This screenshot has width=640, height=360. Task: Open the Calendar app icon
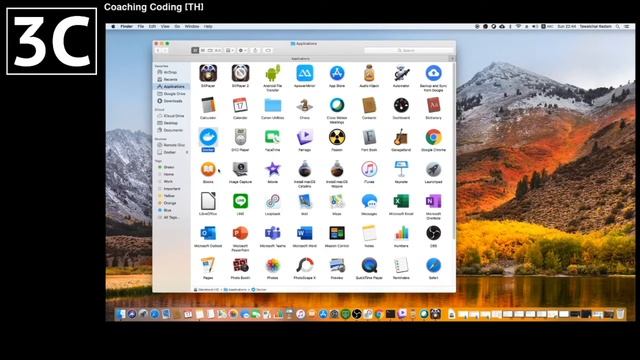[x=240, y=105]
